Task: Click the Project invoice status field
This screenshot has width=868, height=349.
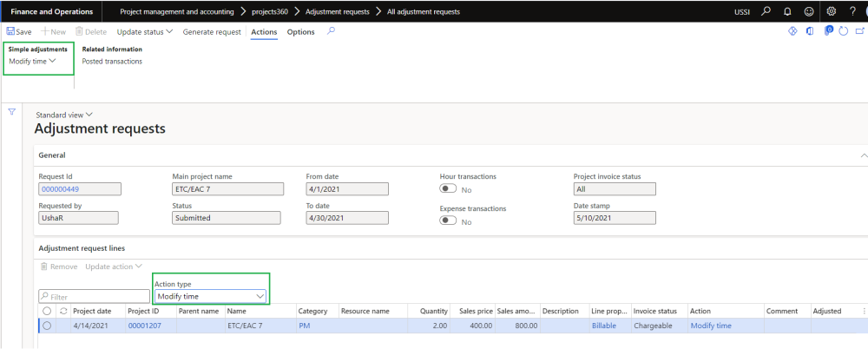Action: (x=615, y=189)
